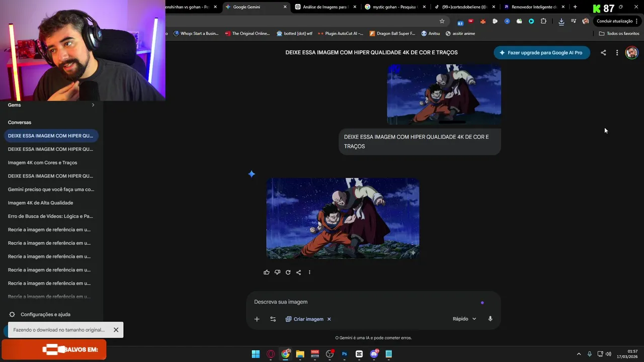This screenshot has width=644, height=362.
Task: Open the browser extensions puzzle icon
Action: click(543, 21)
